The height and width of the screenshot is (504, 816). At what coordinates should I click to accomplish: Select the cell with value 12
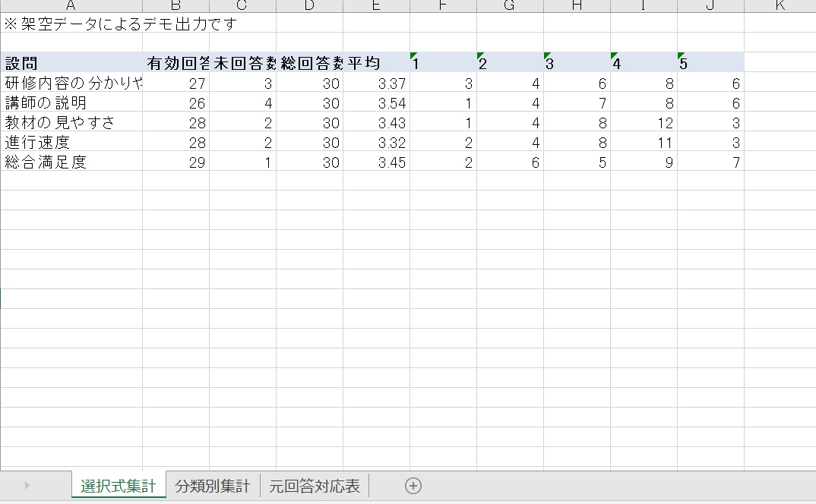(644, 122)
